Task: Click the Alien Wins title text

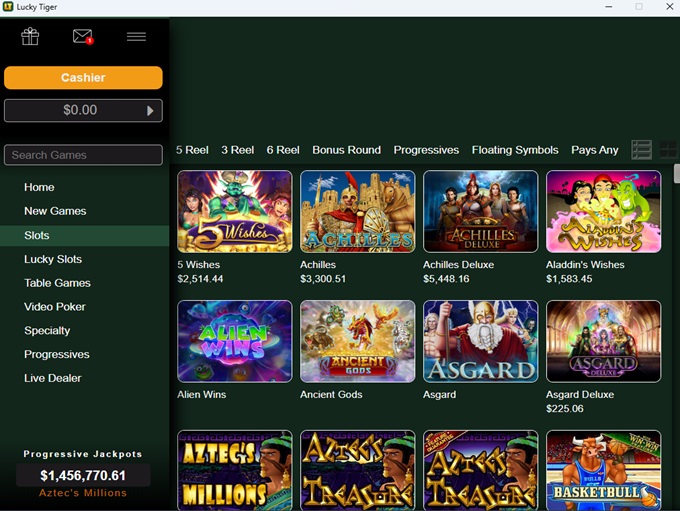Action: (202, 395)
